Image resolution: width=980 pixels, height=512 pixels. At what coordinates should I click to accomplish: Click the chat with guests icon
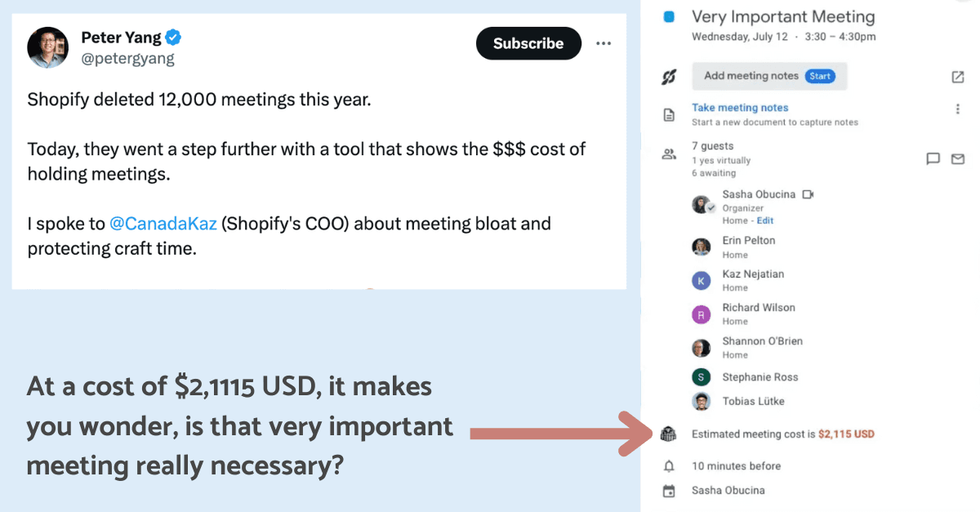point(933,159)
